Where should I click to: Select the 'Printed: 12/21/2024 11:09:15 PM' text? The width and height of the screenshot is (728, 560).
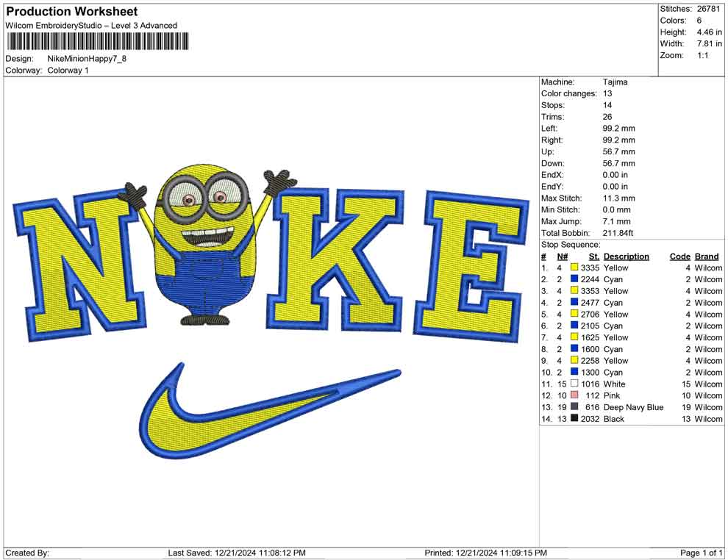pyautogui.click(x=485, y=553)
